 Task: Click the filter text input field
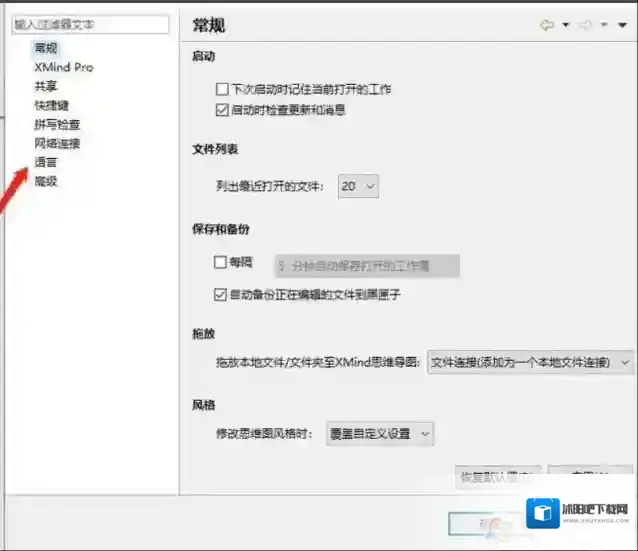click(90, 24)
